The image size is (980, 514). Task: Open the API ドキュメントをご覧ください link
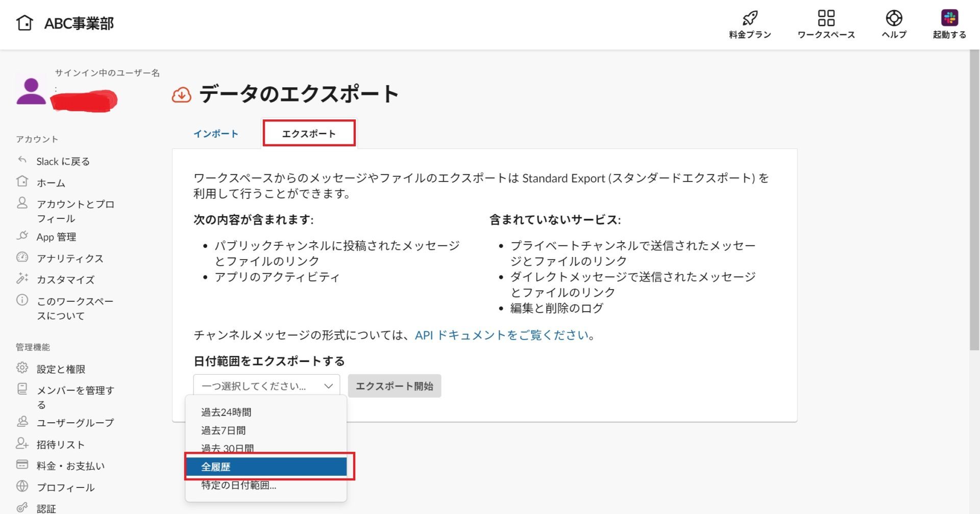[502, 335]
